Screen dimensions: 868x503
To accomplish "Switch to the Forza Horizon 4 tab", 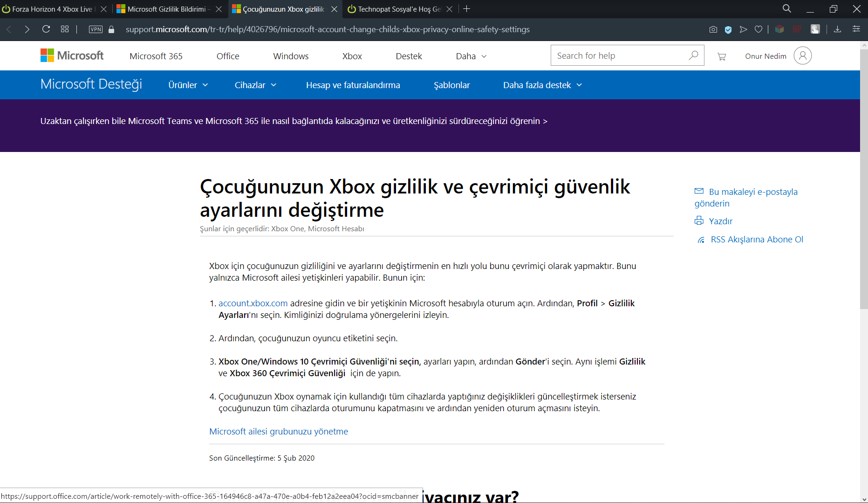I will 51,8.
